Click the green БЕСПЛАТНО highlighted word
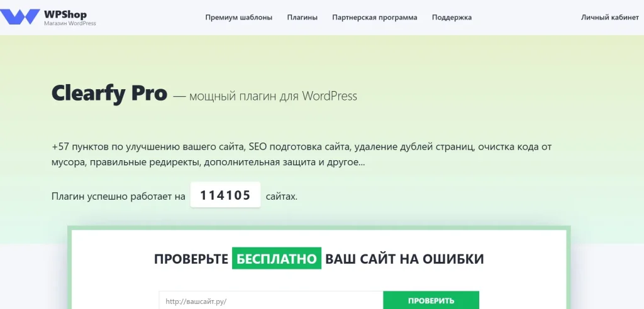644x309 pixels. point(277,259)
